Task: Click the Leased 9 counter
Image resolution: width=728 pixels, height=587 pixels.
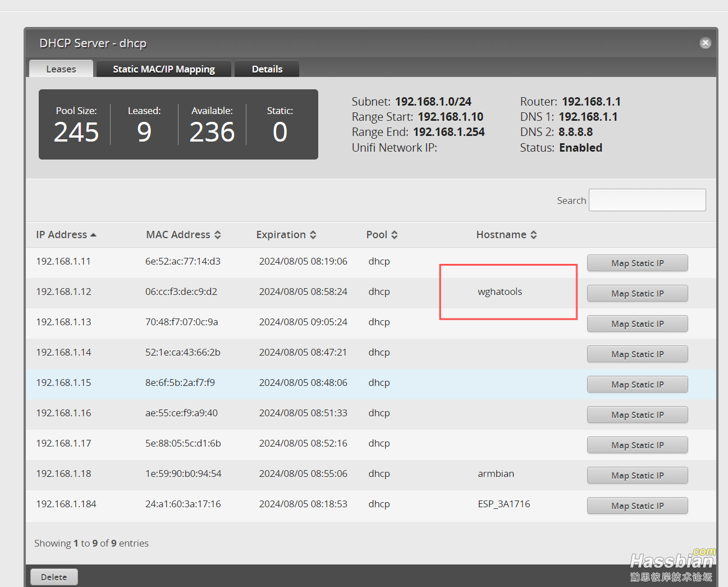Action: point(144,132)
